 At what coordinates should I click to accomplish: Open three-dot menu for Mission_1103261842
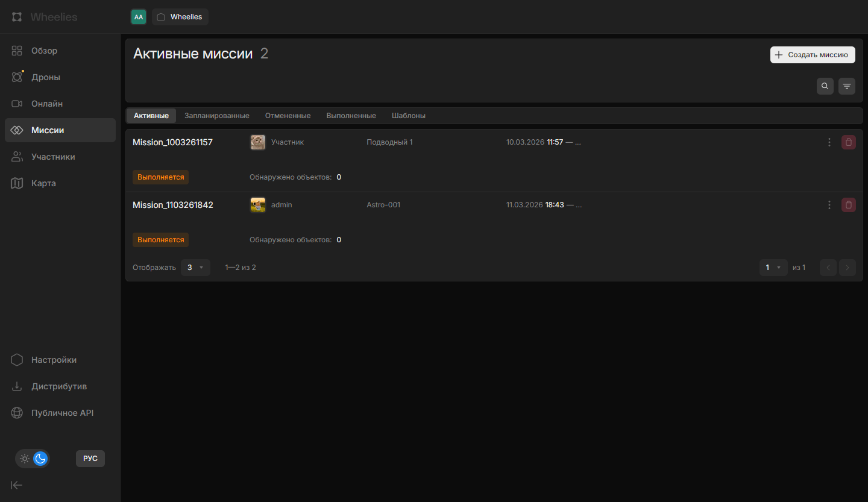[829, 205]
